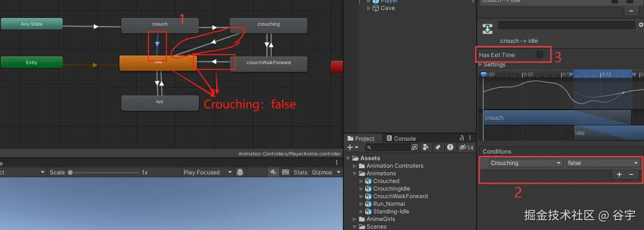Screen dimensions: 644x230
Task: Enable the Has Exit Time checkbox
Action: click(539, 55)
